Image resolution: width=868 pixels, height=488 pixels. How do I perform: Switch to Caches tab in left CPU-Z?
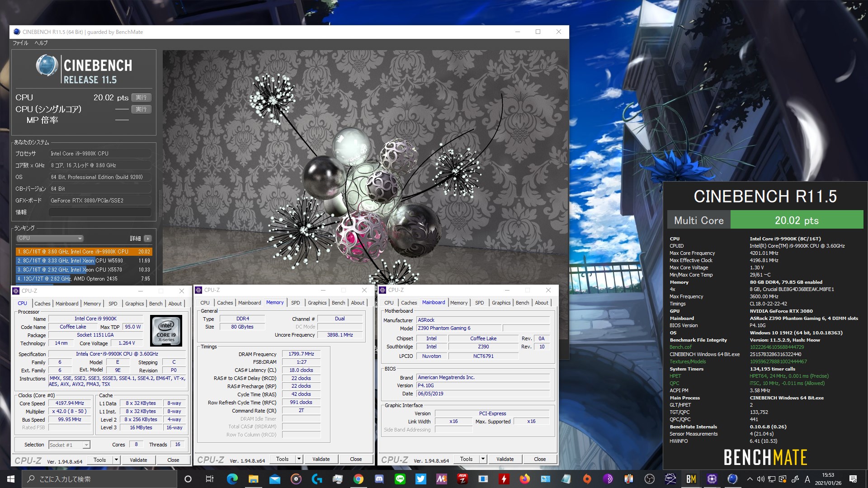[x=42, y=304]
